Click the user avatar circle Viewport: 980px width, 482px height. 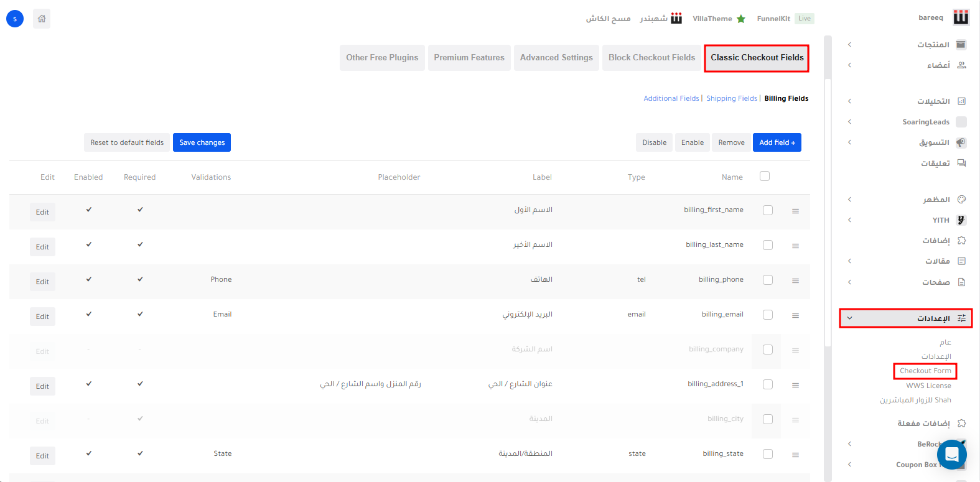[15, 19]
